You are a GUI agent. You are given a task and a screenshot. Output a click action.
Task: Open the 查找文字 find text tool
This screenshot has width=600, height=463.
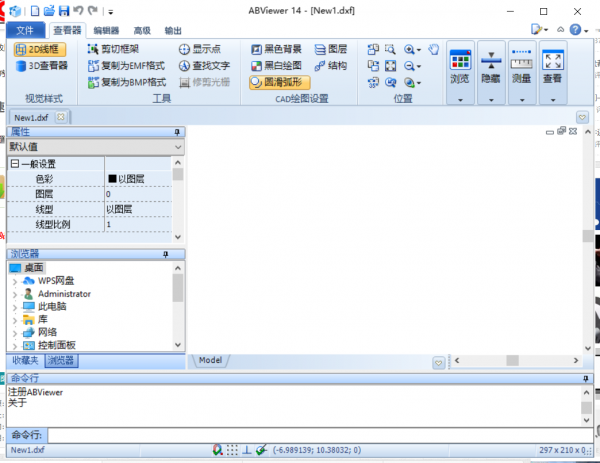[204, 66]
